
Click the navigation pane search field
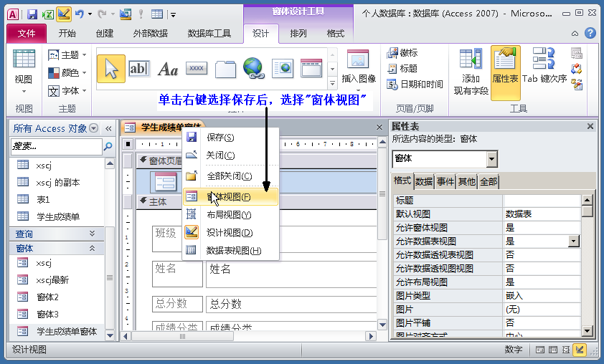pyautogui.click(x=56, y=146)
